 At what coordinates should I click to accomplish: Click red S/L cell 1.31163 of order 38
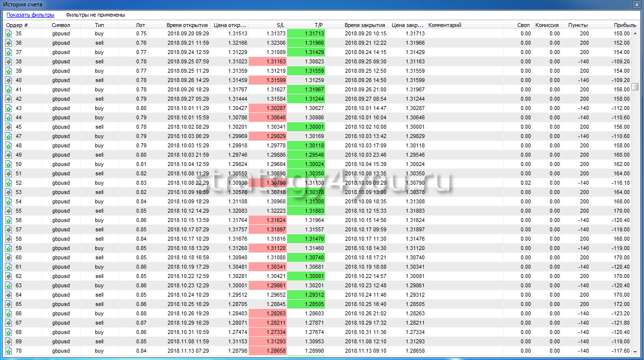point(268,61)
